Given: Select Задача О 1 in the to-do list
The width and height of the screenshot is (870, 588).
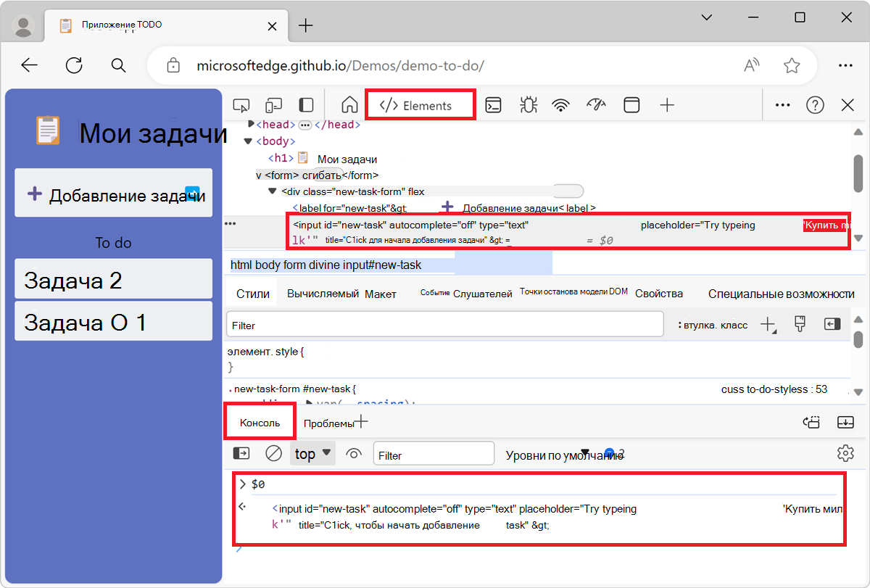Looking at the screenshot, I should (x=114, y=321).
